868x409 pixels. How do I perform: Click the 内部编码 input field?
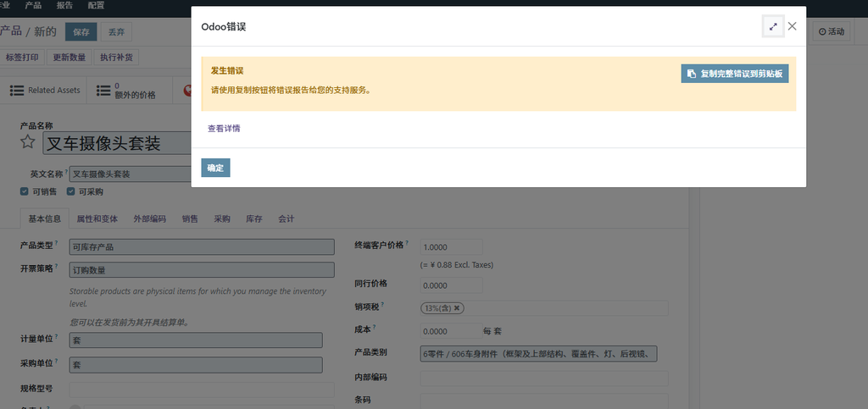544,378
